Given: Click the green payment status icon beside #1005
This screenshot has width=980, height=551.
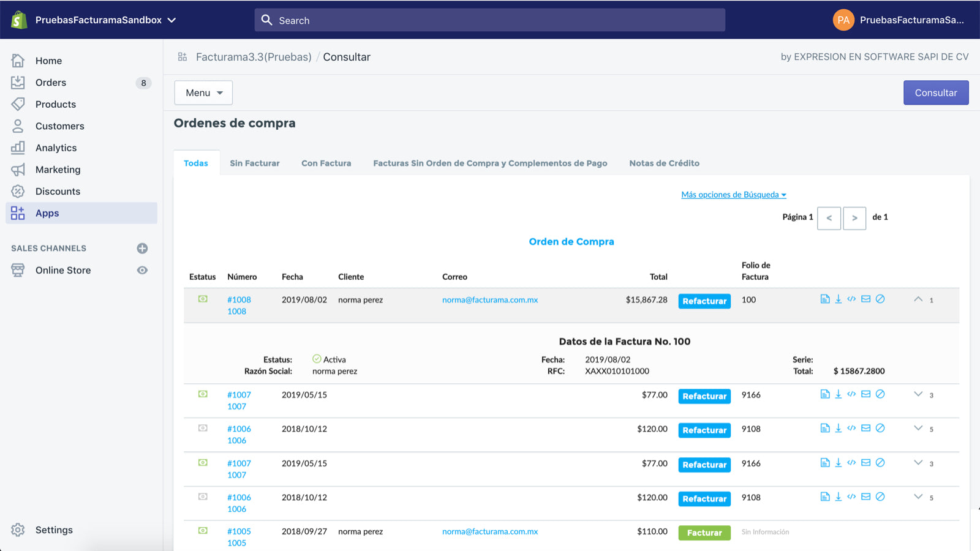Looking at the screenshot, I should coord(203,531).
